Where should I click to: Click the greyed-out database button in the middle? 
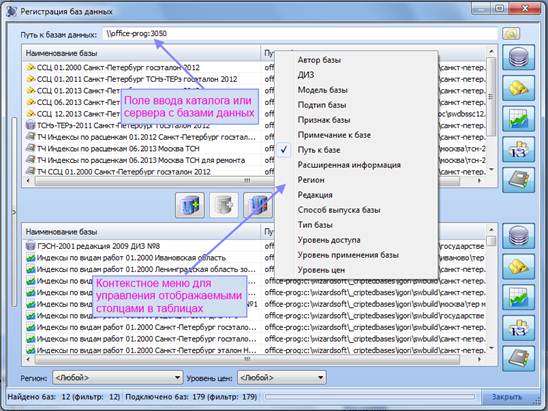tap(224, 205)
